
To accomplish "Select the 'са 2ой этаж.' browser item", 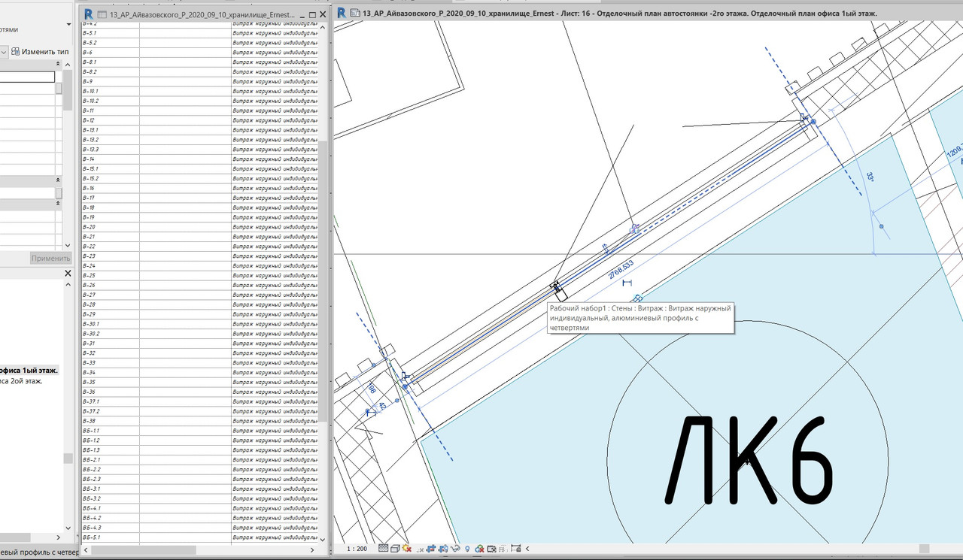I will click(21, 381).
